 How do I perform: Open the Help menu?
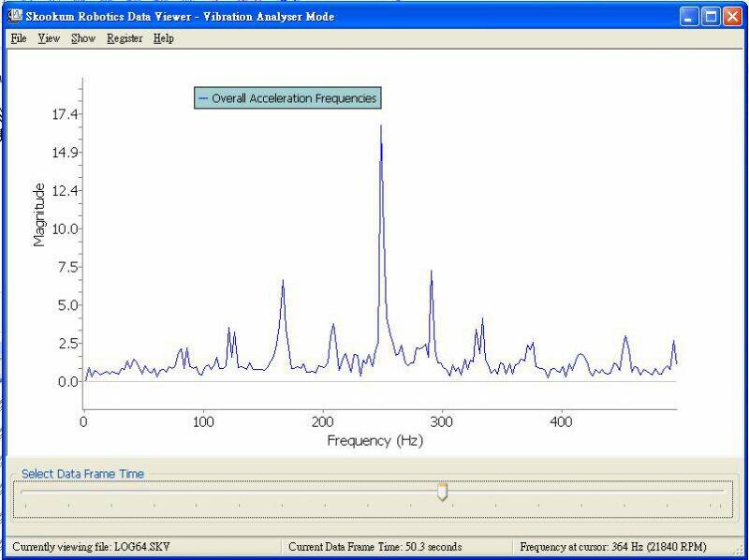coord(163,38)
